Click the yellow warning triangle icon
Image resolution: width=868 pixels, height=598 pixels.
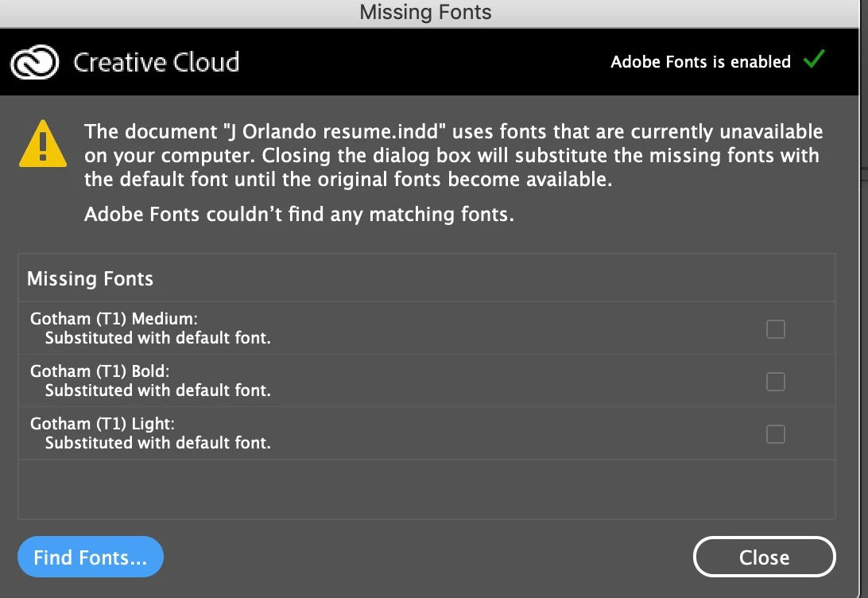tap(43, 144)
